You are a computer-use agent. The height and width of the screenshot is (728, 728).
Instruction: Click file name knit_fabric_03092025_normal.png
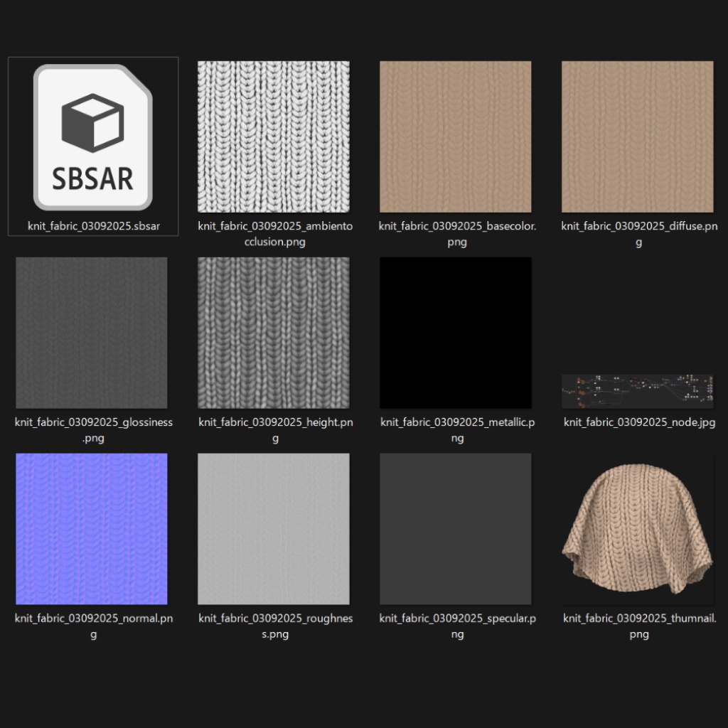[x=93, y=626]
